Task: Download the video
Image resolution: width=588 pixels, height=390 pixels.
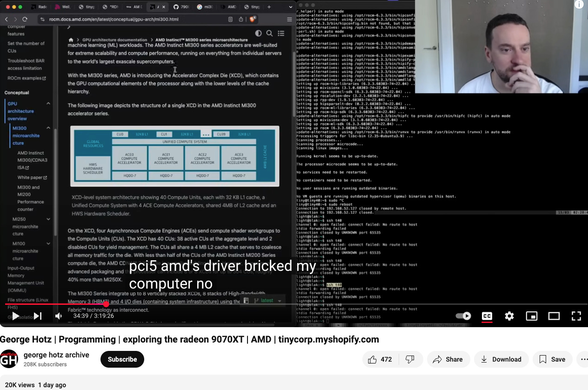Action: pos(501,359)
